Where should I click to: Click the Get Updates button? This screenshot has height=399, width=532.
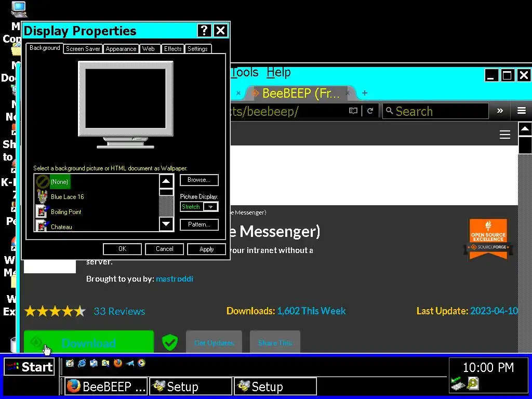tap(214, 342)
